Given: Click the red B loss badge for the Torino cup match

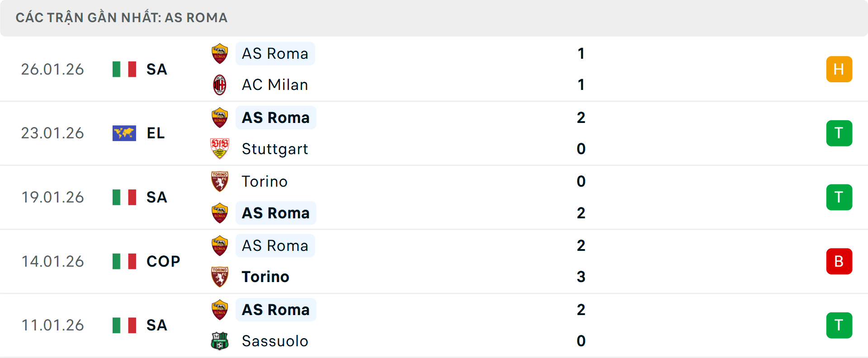Looking at the screenshot, I should click(839, 261).
